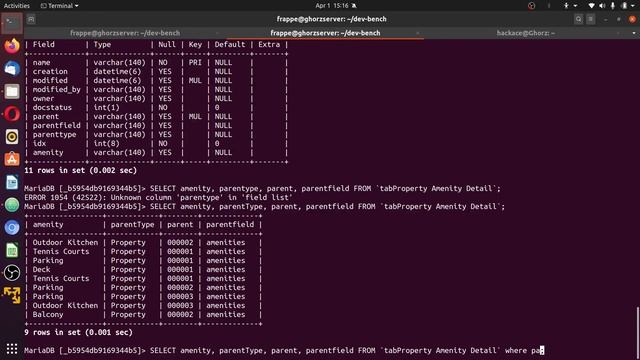Click the 'idx' field row
This screenshot has height=360, width=640.
pyautogui.click(x=156, y=143)
